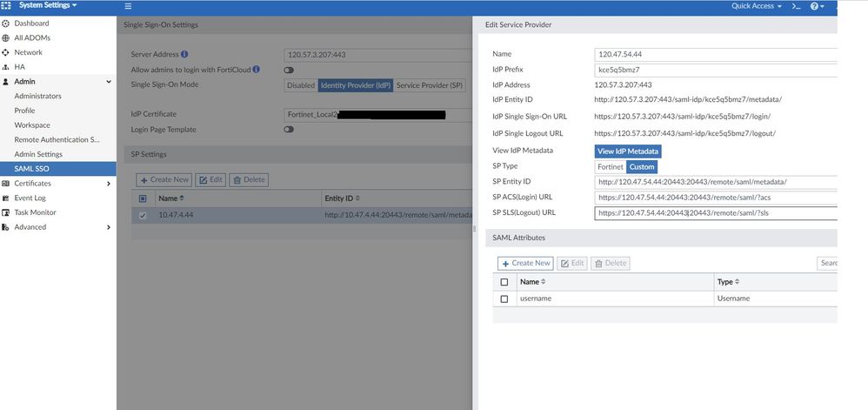Expand the Certificates section chevron
Image resolution: width=868 pixels, height=410 pixels.
coord(109,184)
